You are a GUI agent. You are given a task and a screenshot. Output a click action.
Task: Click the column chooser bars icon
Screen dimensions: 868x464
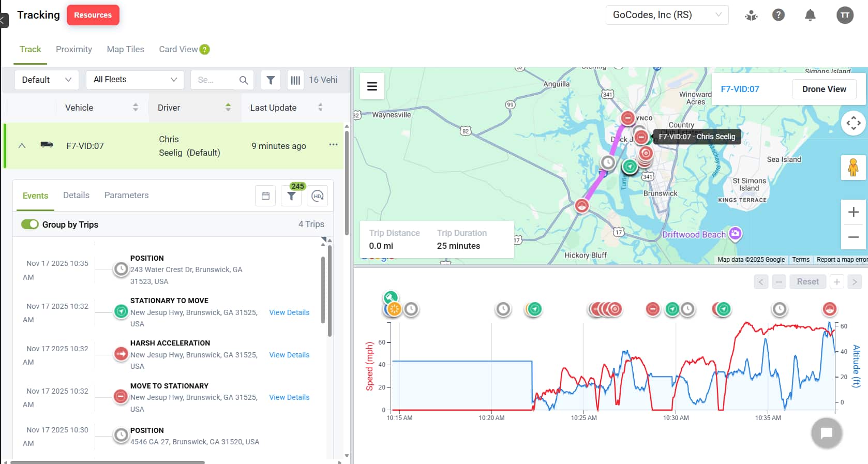tap(295, 80)
